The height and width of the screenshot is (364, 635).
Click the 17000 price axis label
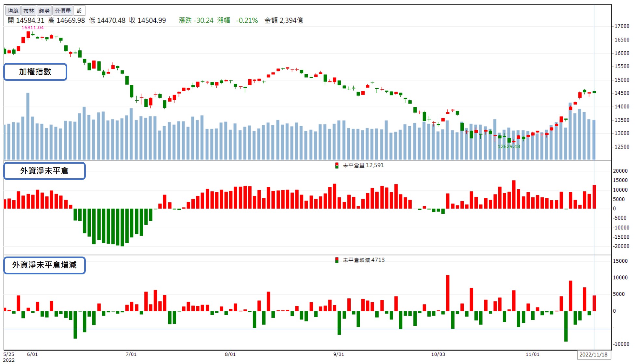coord(622,26)
